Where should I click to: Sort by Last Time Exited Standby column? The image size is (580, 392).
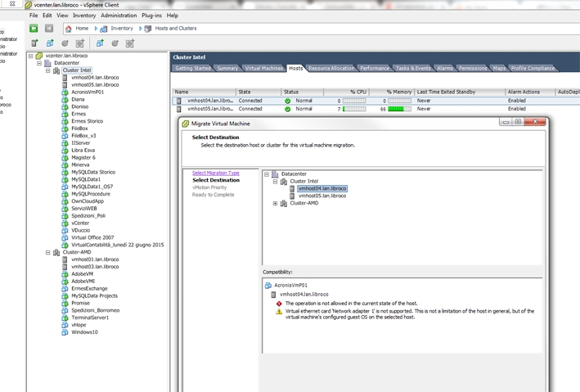coord(460,92)
